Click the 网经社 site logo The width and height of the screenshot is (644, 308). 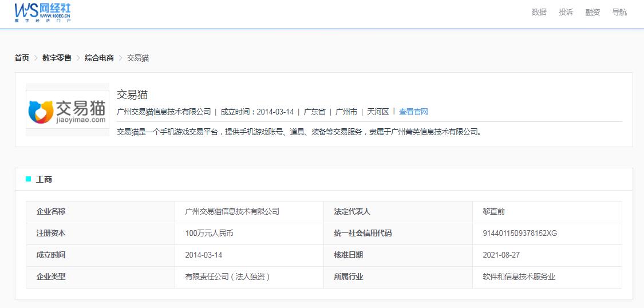(43, 12)
